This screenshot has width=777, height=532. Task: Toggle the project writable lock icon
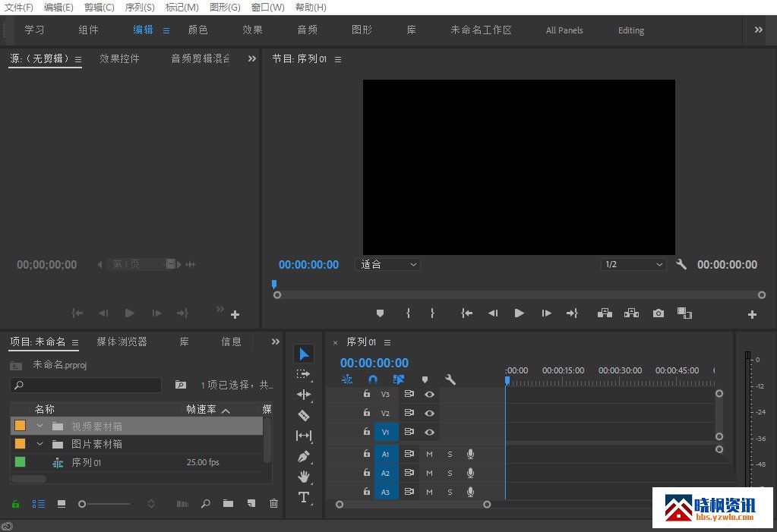click(15, 504)
